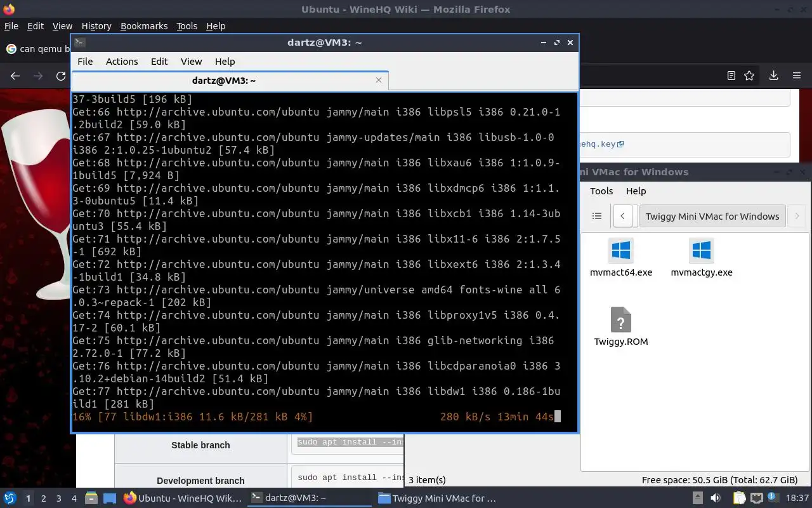This screenshot has height=508, width=812.
Task: Open Firefox reader view icon
Action: (x=731, y=76)
